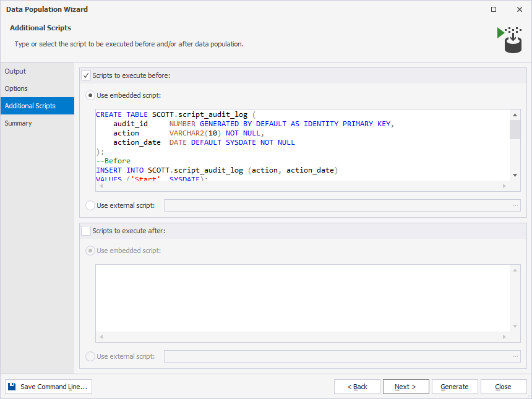Viewport: 532px width, 399px height.
Task: Click the action VARCHAR2(10) line
Action: pyautogui.click(x=189, y=133)
